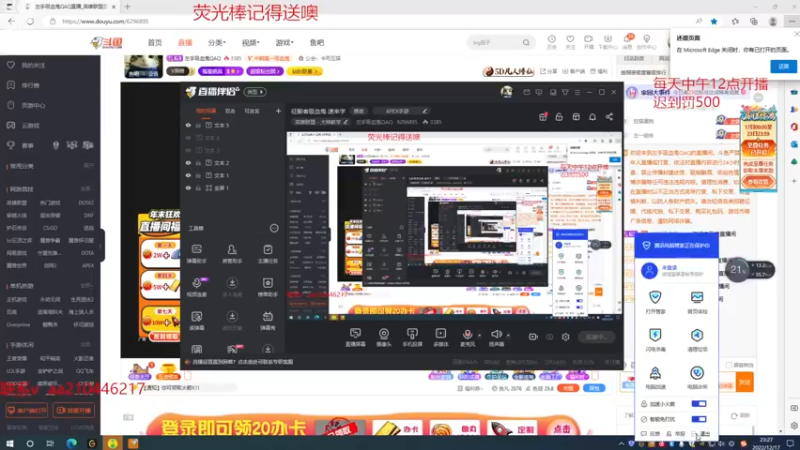This screenshot has height=450, width=800.
Task: Open streaming settings gear in 直播伴侣
Action: pos(565,337)
